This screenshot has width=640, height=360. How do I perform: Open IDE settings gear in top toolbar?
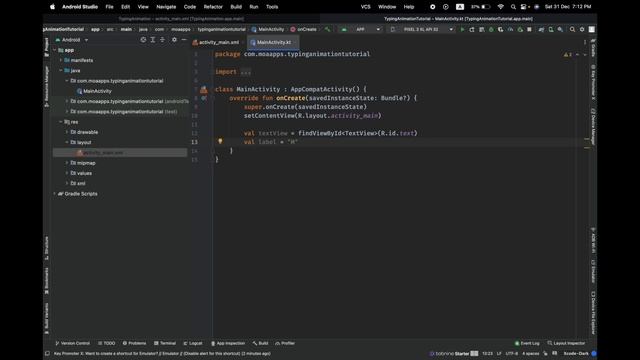[x=582, y=29]
